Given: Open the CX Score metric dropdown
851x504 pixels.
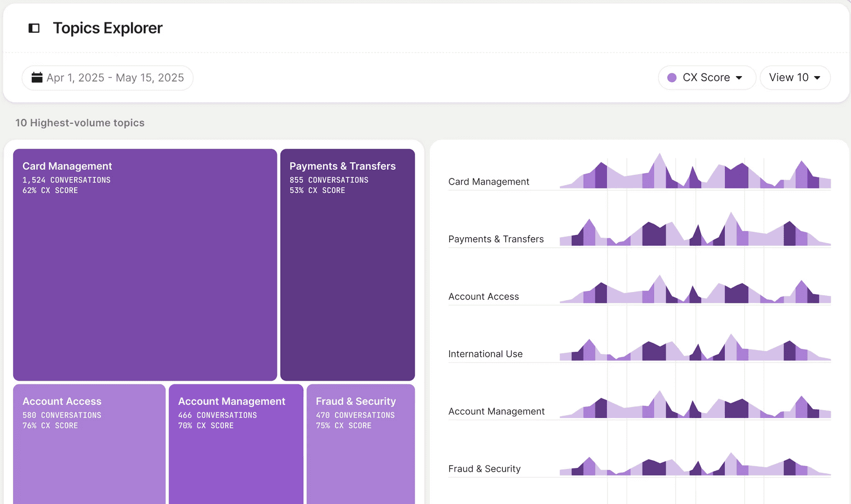Looking at the screenshot, I should point(707,78).
